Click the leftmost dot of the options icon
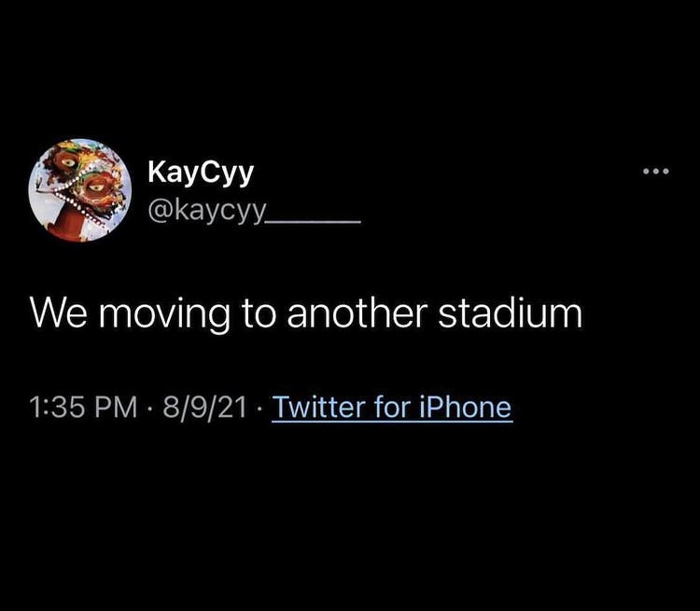 [x=646, y=172]
